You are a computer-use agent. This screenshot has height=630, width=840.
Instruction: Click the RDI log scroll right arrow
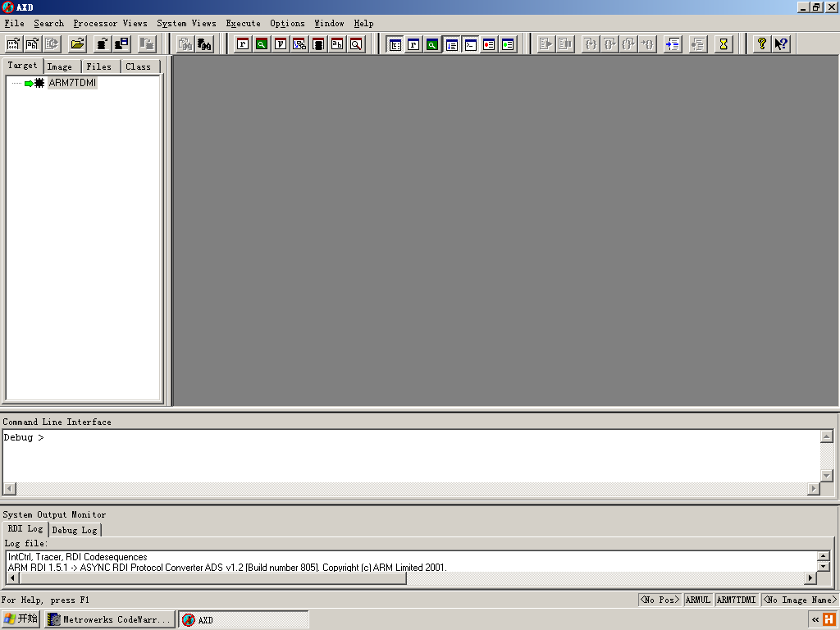pyautogui.click(x=810, y=578)
